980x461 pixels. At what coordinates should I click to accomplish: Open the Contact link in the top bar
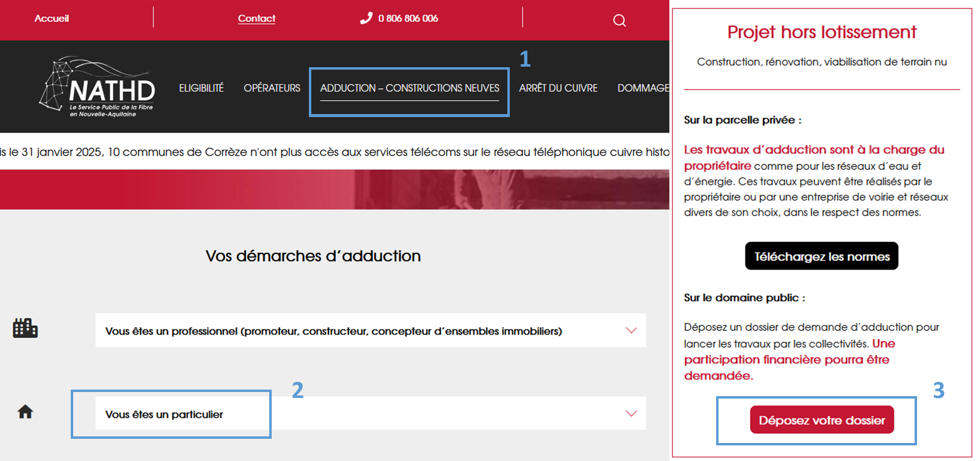(x=257, y=19)
